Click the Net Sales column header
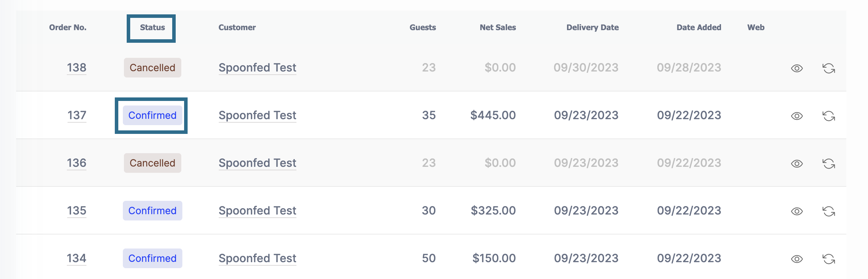Image resolution: width=868 pixels, height=279 pixels. coord(498,27)
